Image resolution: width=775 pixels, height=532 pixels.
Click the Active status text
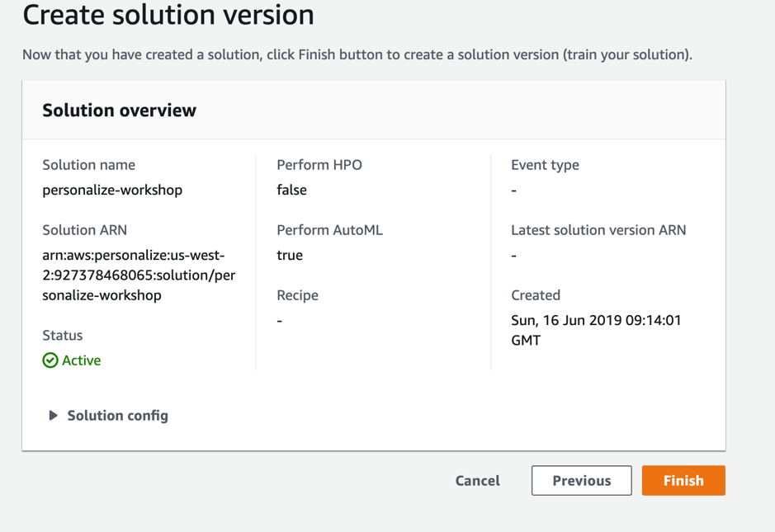pos(81,360)
